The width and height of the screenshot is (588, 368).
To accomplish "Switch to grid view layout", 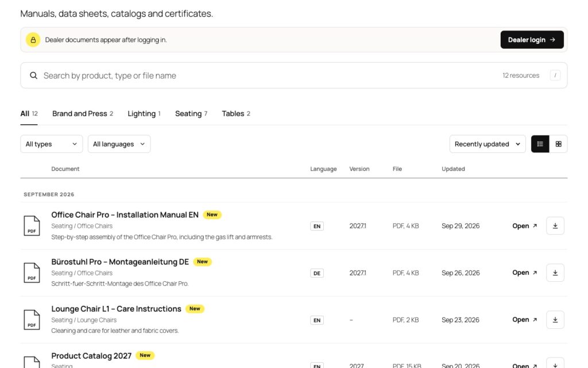I will pyautogui.click(x=558, y=144).
